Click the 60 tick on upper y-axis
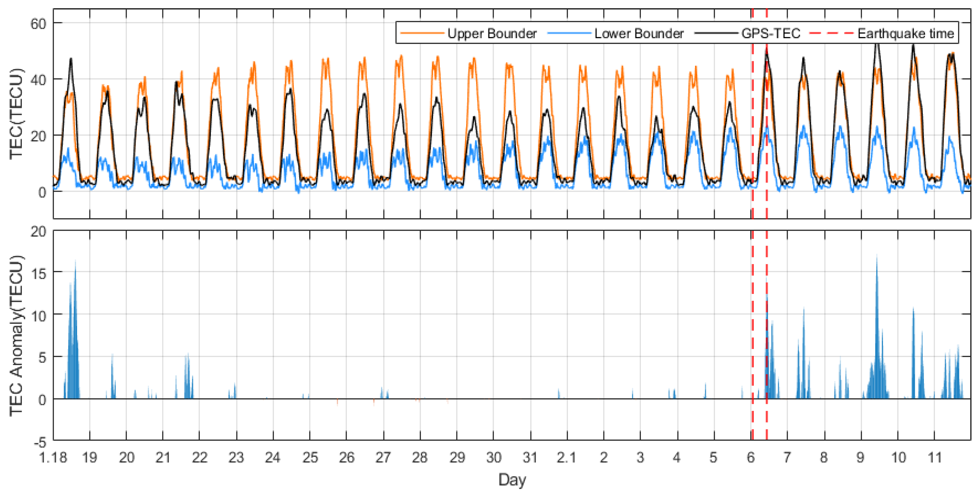This screenshot has width=980, height=497. point(38,24)
